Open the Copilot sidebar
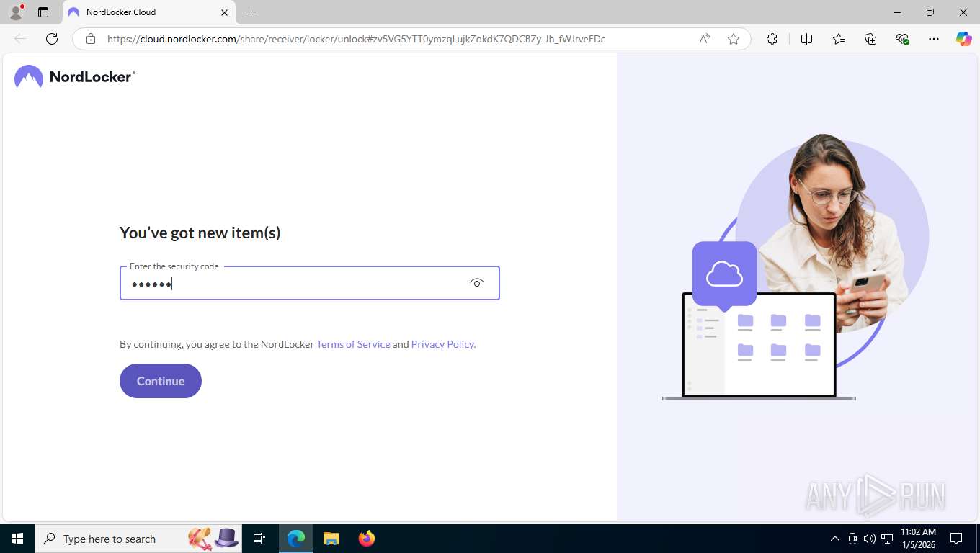This screenshot has height=553, width=980. point(964,39)
